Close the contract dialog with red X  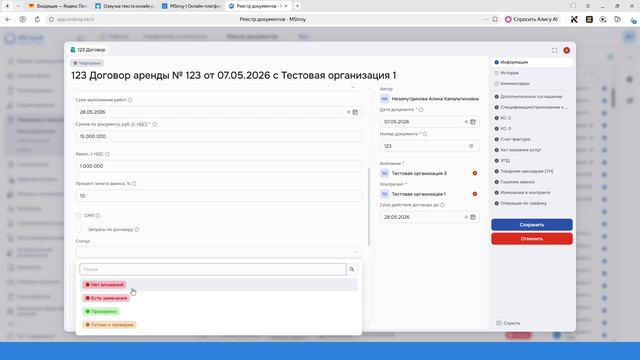pyautogui.click(x=567, y=50)
